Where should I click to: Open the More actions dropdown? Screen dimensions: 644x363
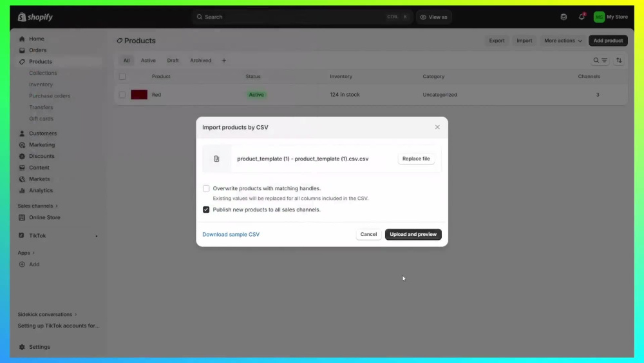[x=563, y=41]
